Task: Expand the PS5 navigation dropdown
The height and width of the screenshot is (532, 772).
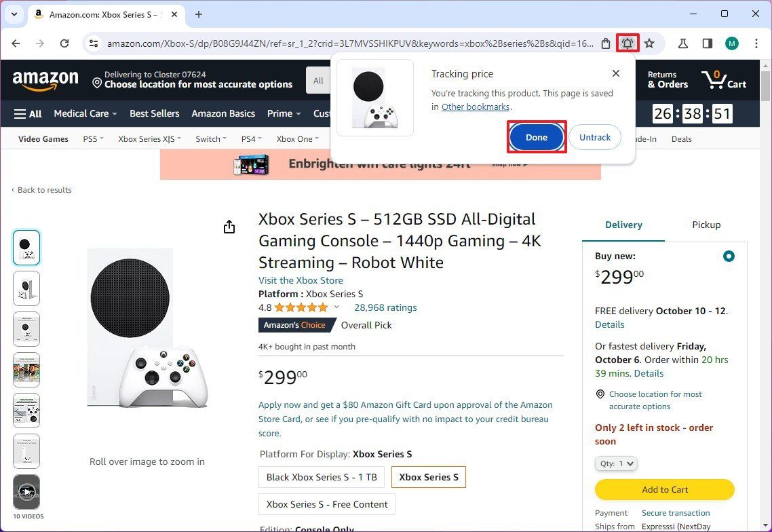Action: click(93, 138)
